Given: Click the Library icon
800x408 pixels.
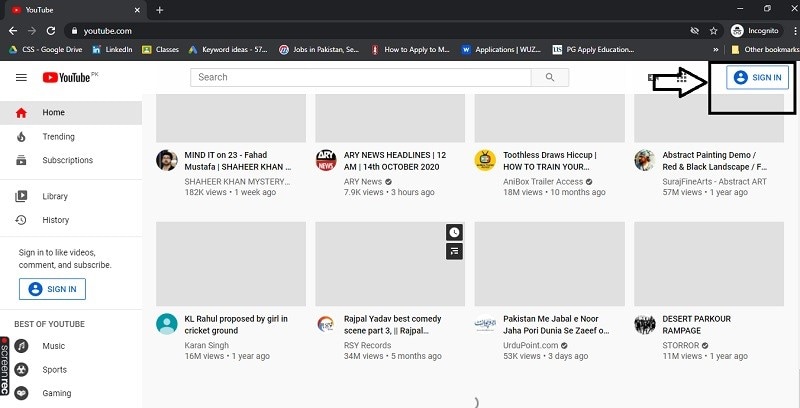Looking at the screenshot, I should (x=21, y=196).
